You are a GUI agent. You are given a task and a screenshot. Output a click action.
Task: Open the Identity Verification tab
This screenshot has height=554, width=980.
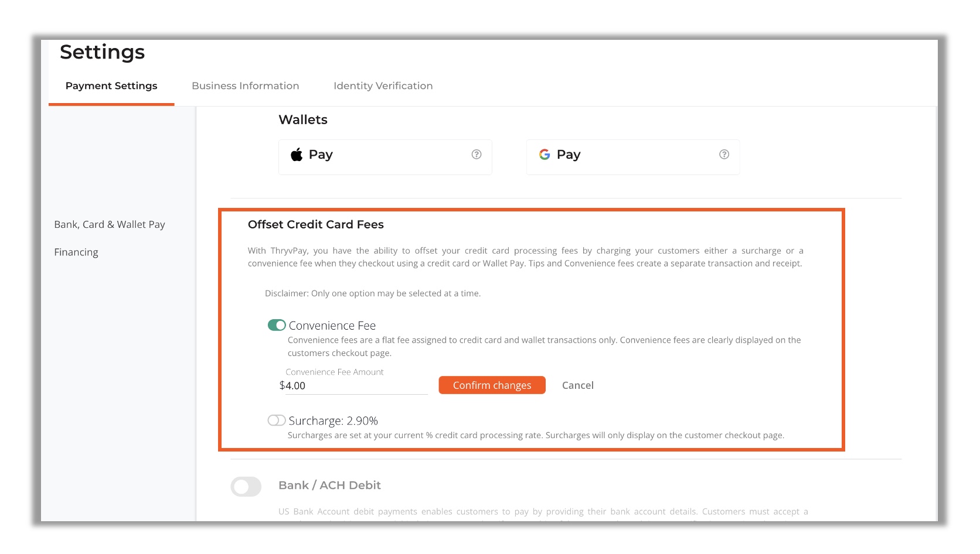click(x=383, y=86)
